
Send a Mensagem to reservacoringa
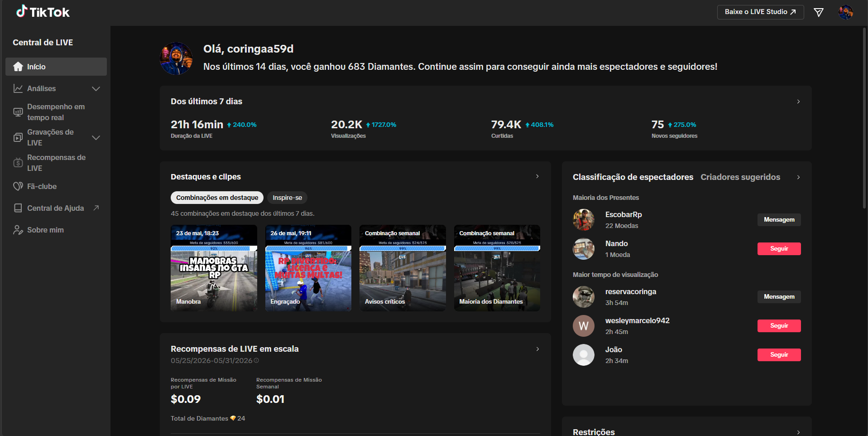pos(779,297)
